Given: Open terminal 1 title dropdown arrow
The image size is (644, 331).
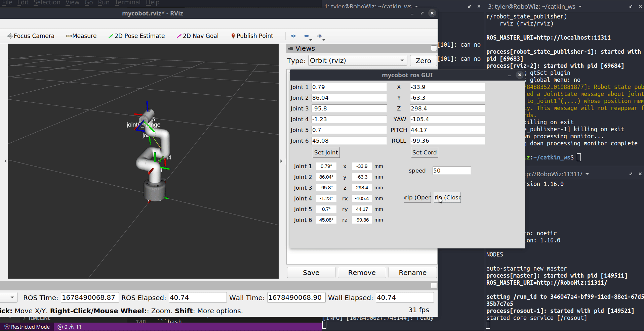Looking at the screenshot, I should coord(416,6).
